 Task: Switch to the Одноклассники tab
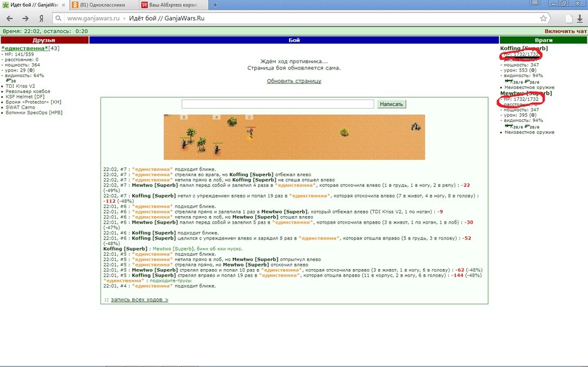coord(103,5)
